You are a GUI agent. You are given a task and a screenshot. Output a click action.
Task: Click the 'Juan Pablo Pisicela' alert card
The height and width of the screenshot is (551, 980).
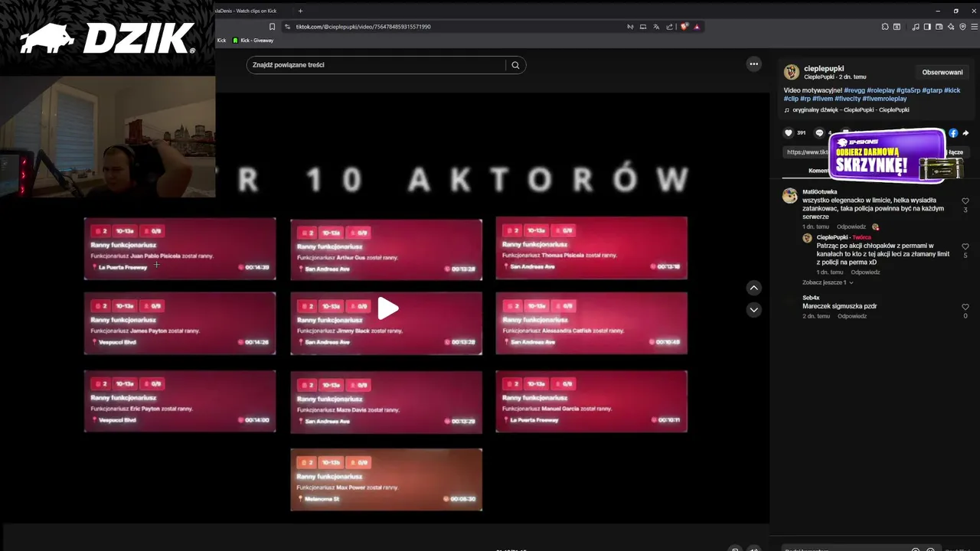[x=180, y=249]
